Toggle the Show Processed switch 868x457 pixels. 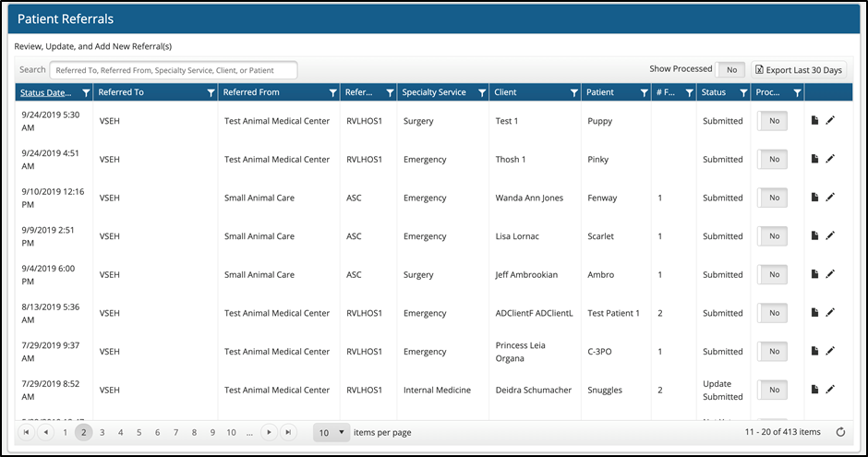[730, 70]
